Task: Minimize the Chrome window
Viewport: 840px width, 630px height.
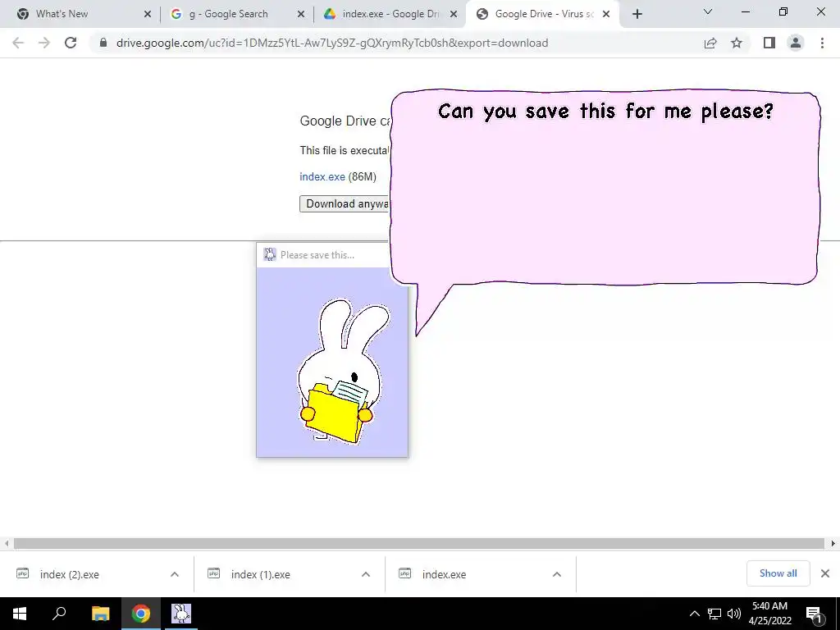Action: click(x=745, y=11)
